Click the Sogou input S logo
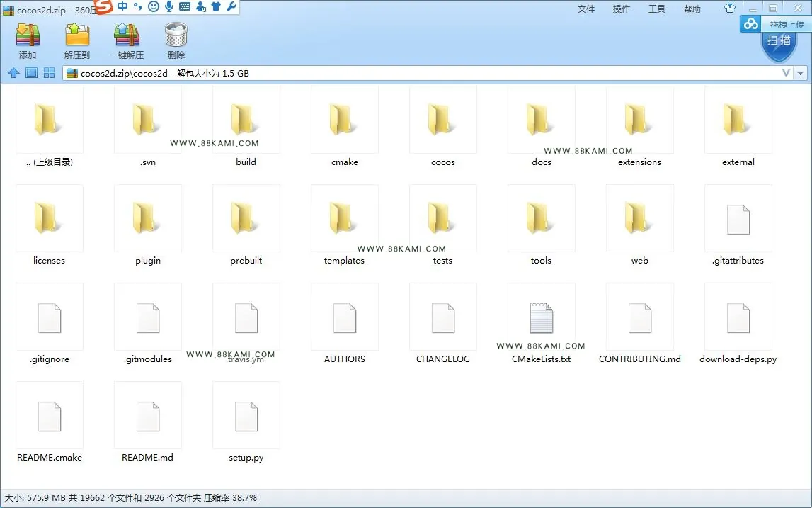 [105, 6]
